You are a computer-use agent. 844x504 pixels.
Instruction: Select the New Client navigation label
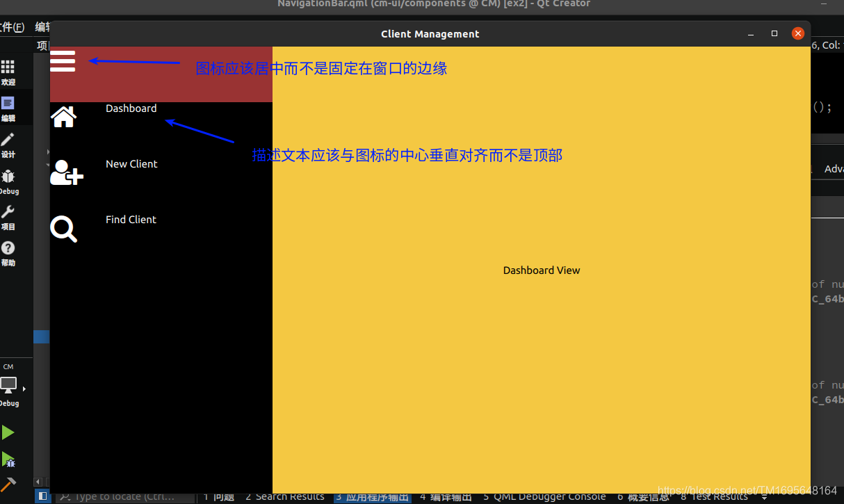(x=131, y=164)
